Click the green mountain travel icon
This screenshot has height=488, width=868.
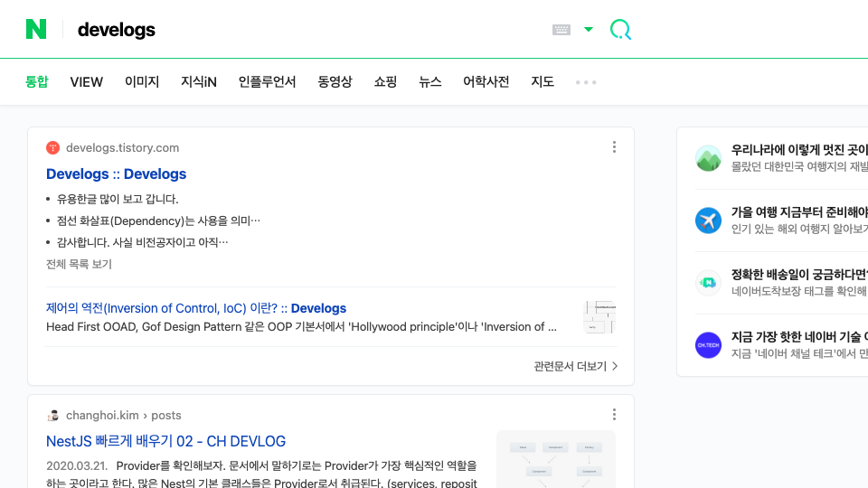(x=708, y=158)
